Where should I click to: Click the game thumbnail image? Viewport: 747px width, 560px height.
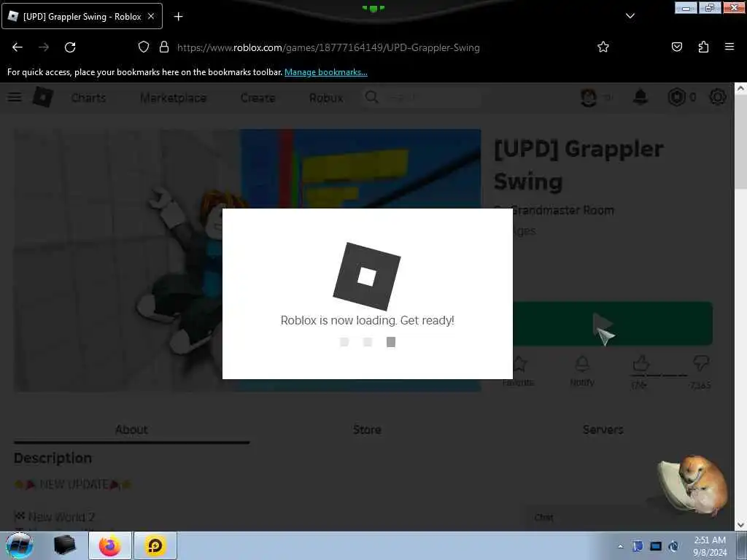[247, 260]
